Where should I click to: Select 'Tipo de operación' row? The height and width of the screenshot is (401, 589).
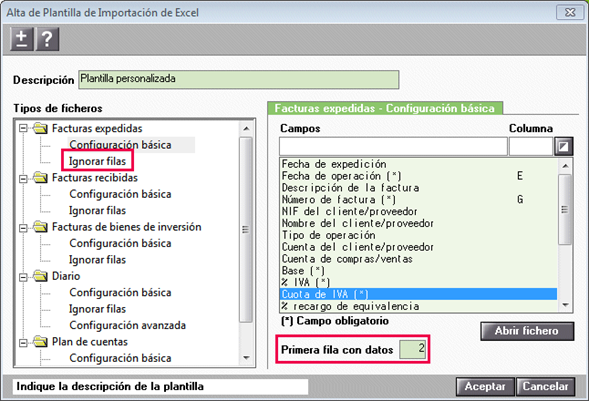point(418,235)
